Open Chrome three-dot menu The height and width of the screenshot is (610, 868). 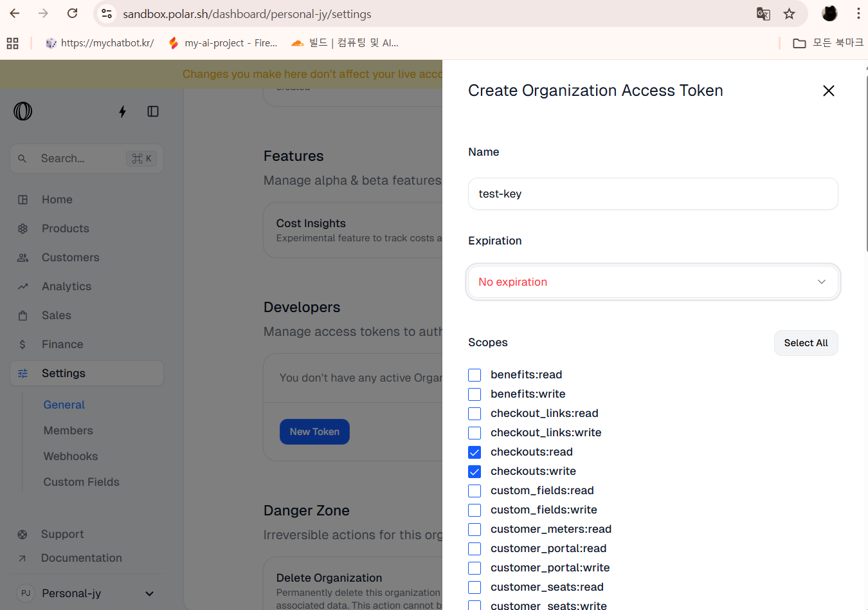(858, 14)
